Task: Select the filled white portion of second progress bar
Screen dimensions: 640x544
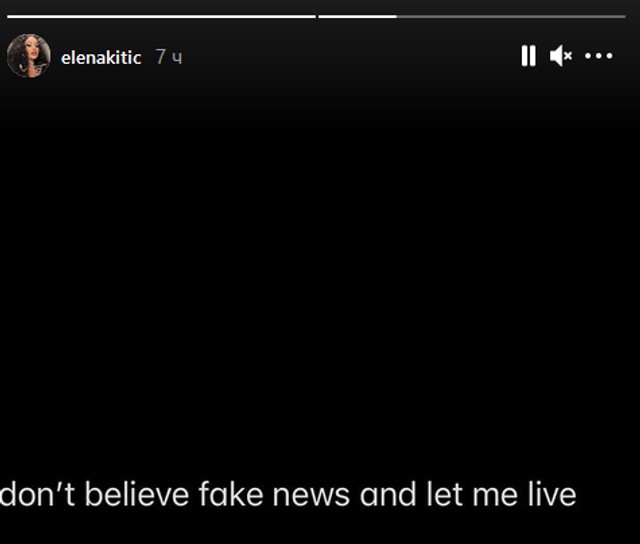Action: (358, 17)
